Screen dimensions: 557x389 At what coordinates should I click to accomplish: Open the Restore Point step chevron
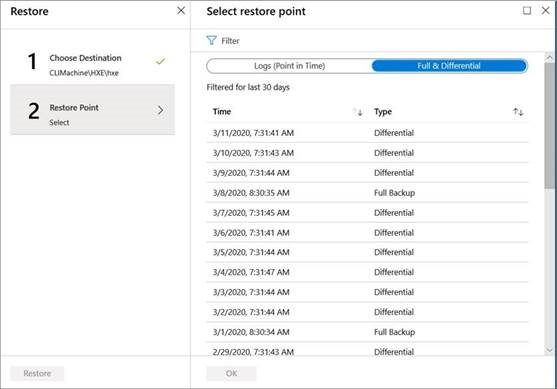(x=161, y=110)
